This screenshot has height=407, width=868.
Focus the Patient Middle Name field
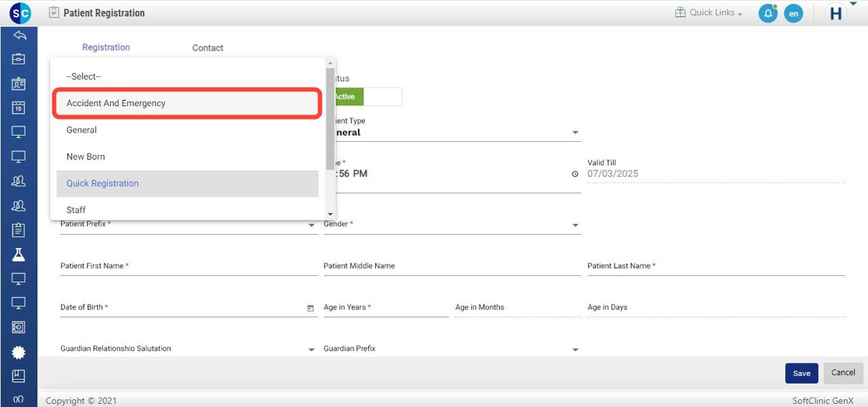point(453,267)
